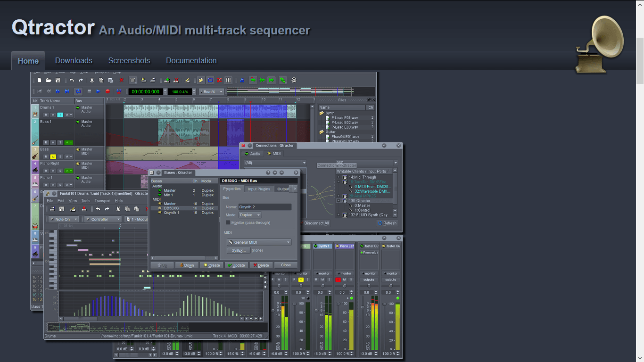
Task: Switch to Audio tab in Connections window
Action: (253, 154)
